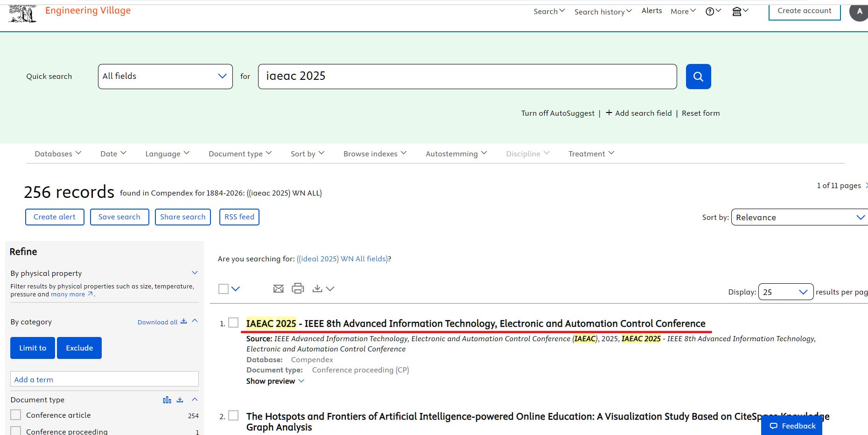Collapse the Document type facet
This screenshot has height=435, width=868.
195,400
